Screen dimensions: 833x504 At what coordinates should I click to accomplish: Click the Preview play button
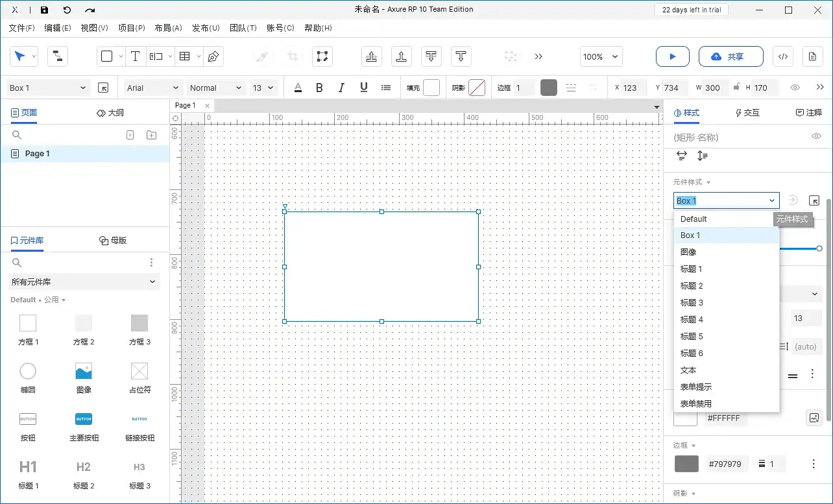pos(672,56)
